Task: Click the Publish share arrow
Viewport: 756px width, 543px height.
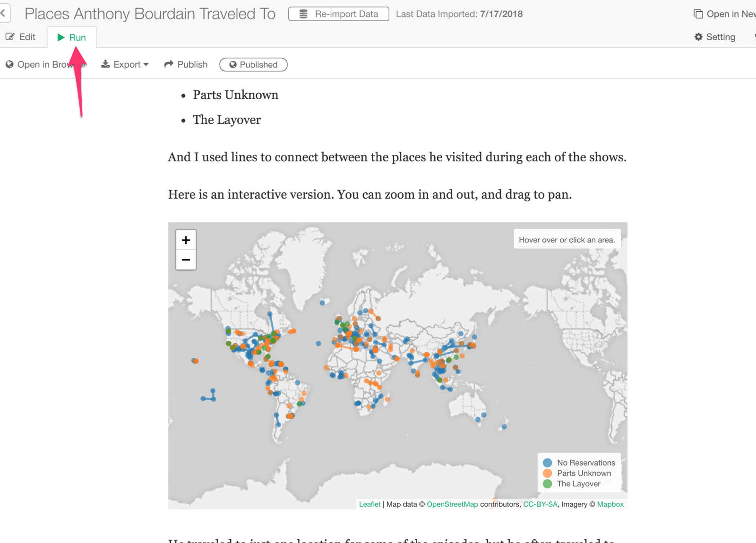Action: click(x=169, y=64)
